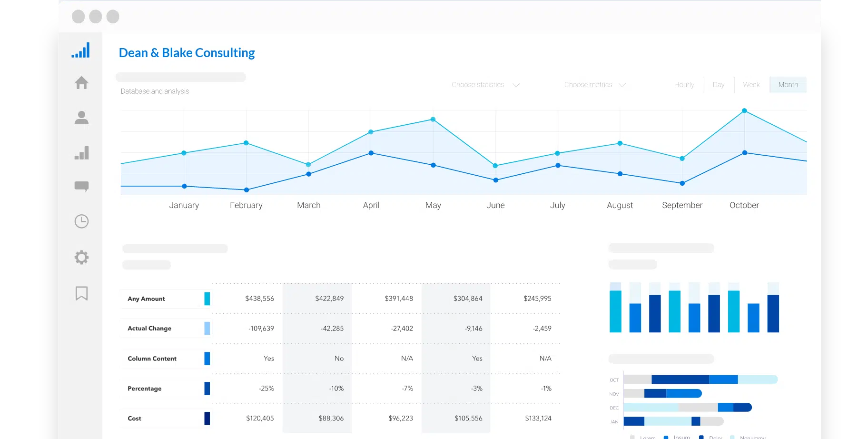
Task: Open the messages chat bubble icon
Action: tap(81, 186)
